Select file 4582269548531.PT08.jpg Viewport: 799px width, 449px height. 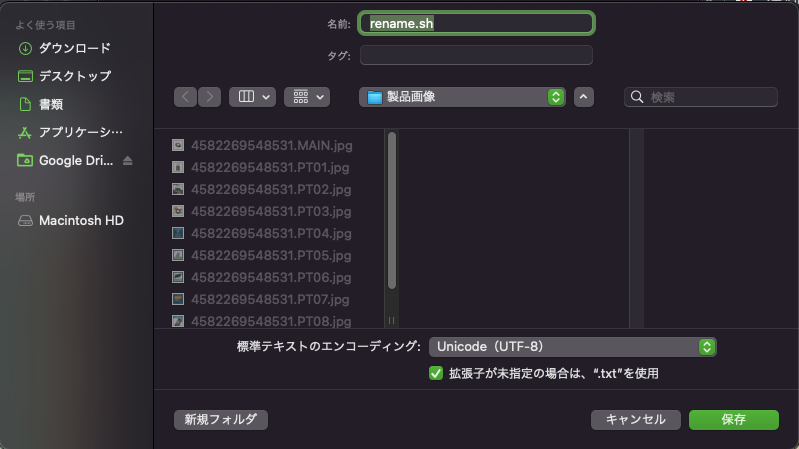(271, 321)
